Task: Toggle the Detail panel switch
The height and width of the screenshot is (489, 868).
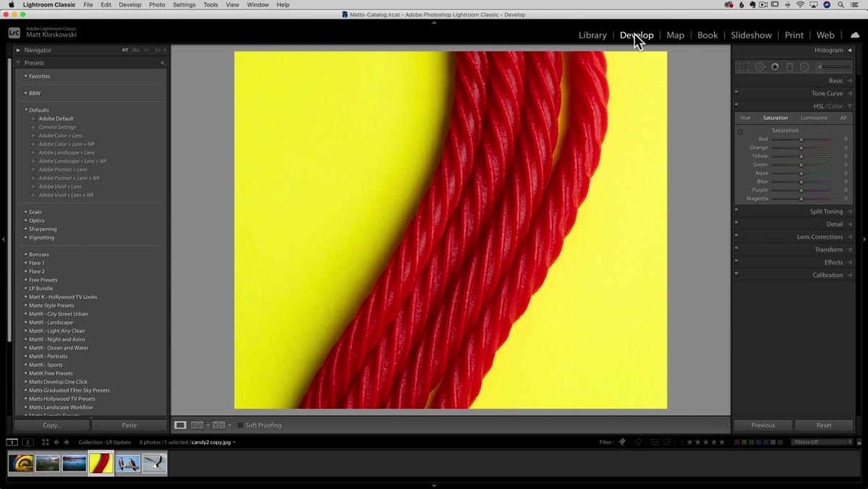Action: click(736, 223)
